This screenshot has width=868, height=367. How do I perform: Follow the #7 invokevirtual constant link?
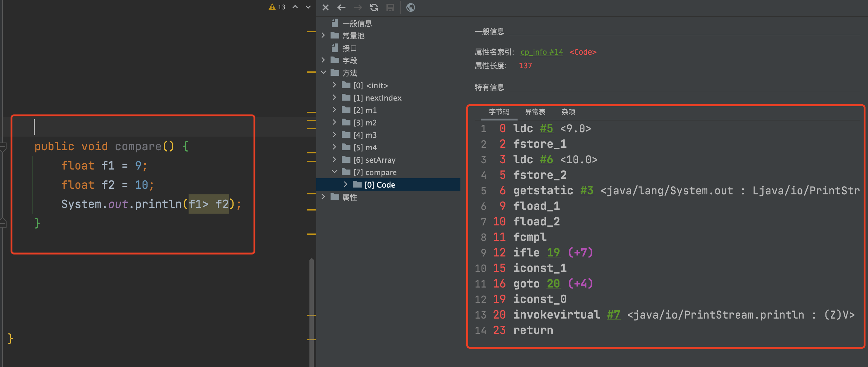click(x=613, y=315)
